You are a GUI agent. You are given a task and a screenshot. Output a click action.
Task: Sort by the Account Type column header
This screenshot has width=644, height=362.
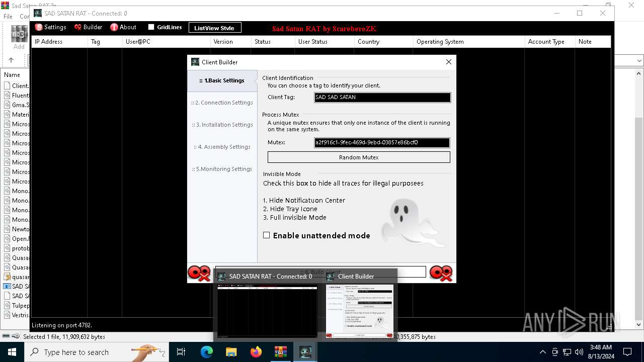550,42
